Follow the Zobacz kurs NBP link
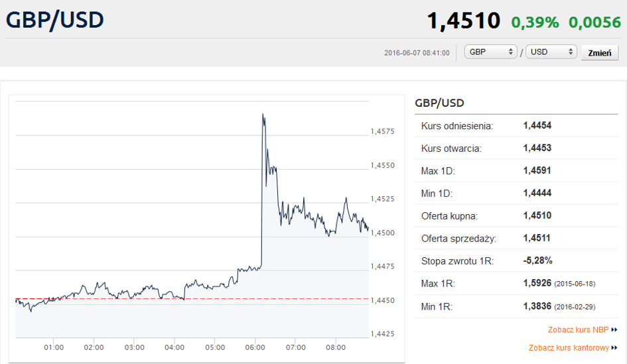627x364 pixels. tap(578, 330)
